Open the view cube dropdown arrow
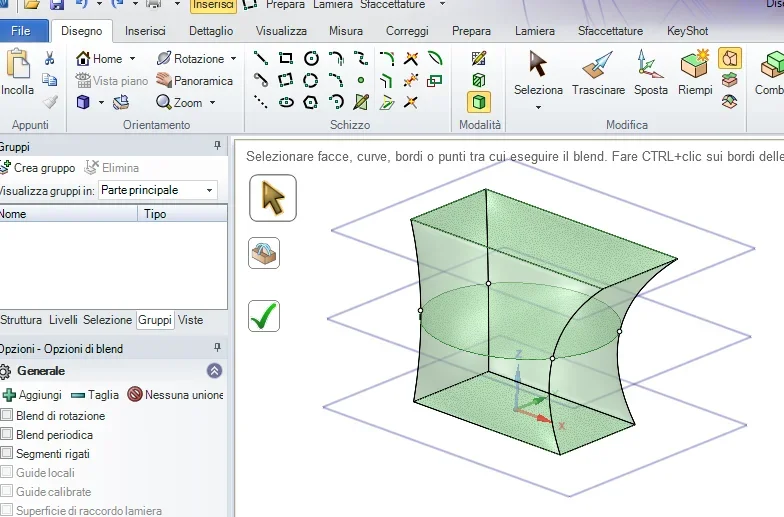This screenshot has height=517, width=784. click(101, 102)
